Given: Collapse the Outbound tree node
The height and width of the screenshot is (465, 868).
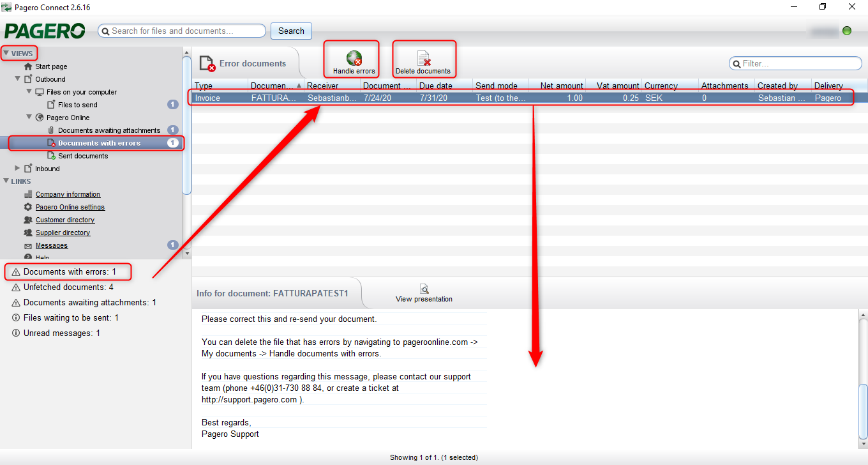Looking at the screenshot, I should (x=18, y=79).
